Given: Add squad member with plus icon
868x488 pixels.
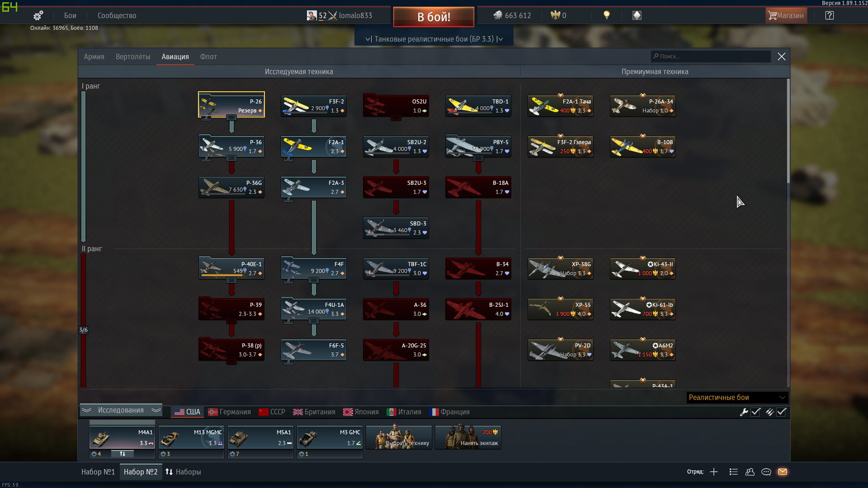Looking at the screenshot, I should click(x=714, y=472).
